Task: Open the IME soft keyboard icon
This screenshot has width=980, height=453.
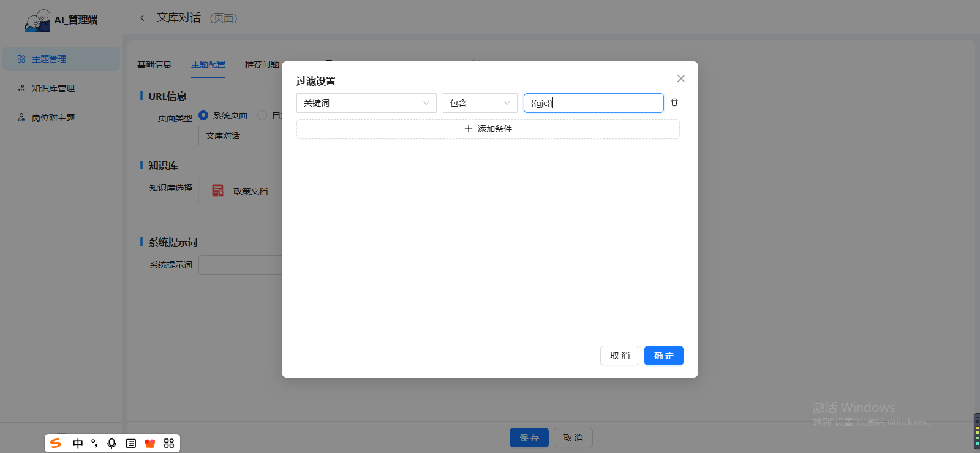Action: pos(130,443)
